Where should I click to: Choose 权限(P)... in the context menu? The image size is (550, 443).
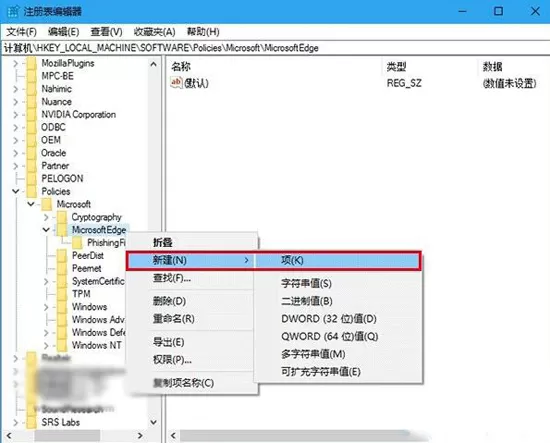pyautogui.click(x=192, y=360)
